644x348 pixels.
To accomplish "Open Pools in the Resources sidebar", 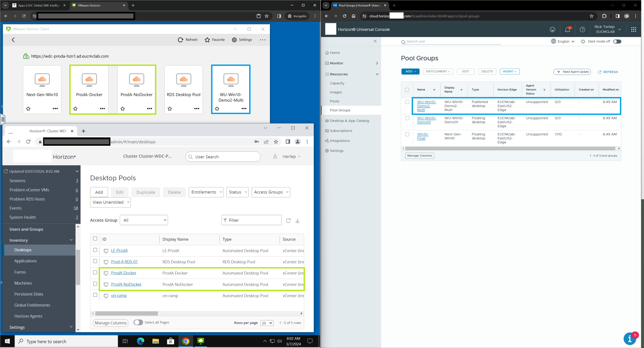I will [334, 101].
